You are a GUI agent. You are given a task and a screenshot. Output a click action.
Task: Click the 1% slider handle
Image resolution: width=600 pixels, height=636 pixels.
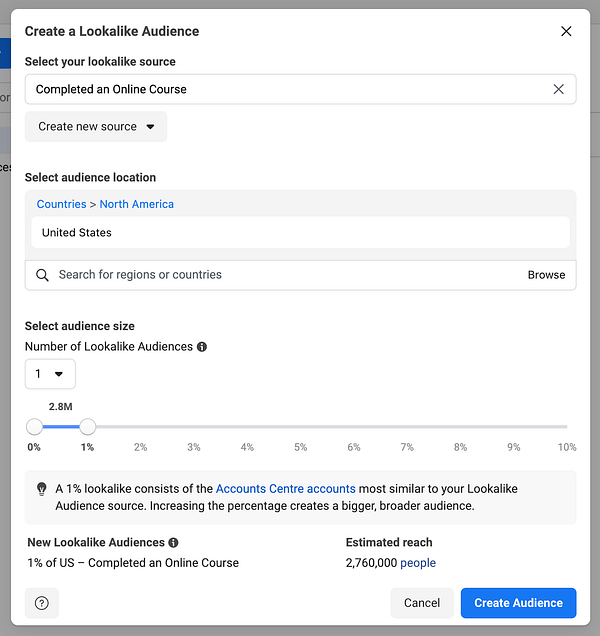point(87,426)
